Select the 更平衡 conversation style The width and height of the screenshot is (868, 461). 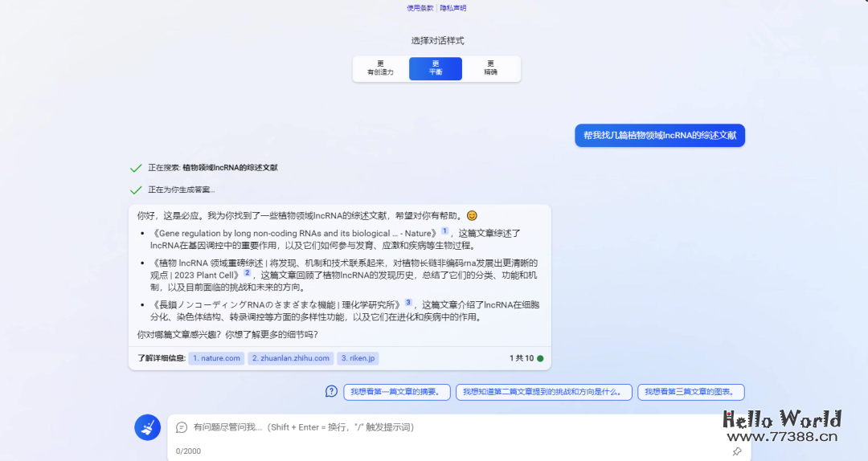(436, 68)
